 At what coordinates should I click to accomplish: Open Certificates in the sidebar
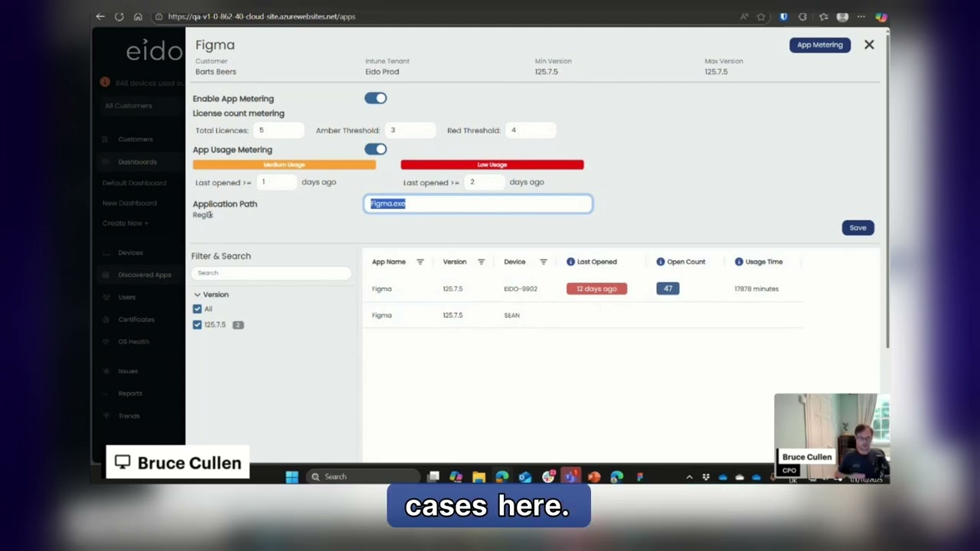pos(136,319)
